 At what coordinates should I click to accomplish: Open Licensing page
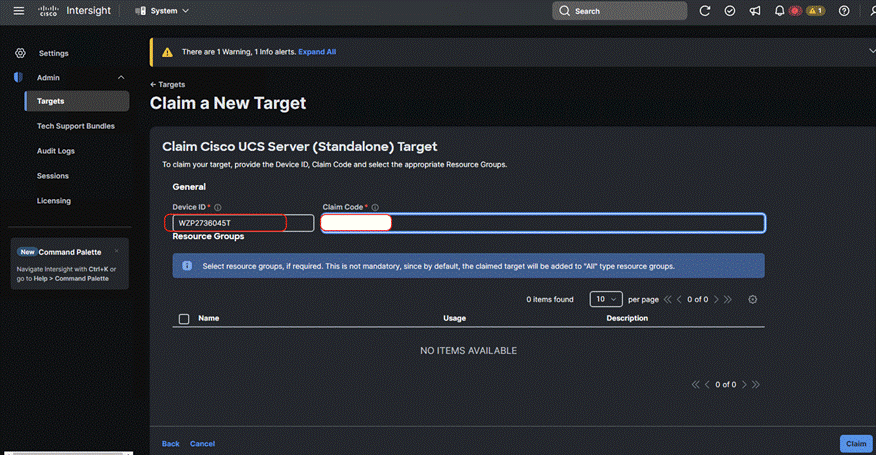(x=54, y=201)
